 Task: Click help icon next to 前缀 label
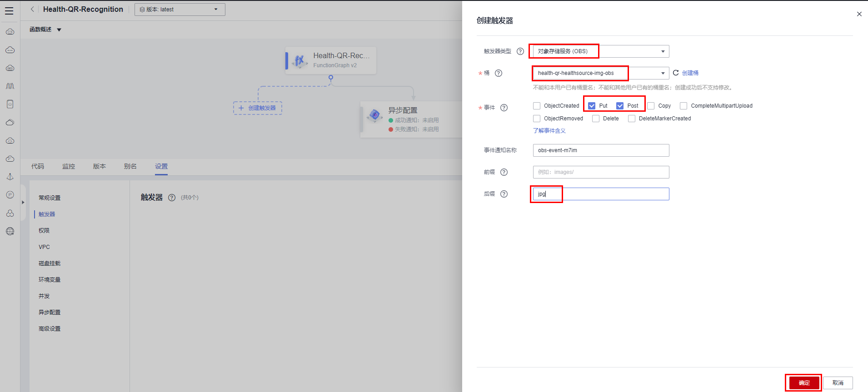[504, 172]
